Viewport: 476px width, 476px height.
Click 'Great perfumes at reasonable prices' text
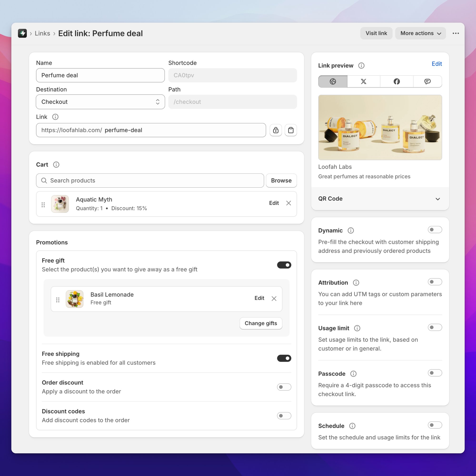(364, 176)
